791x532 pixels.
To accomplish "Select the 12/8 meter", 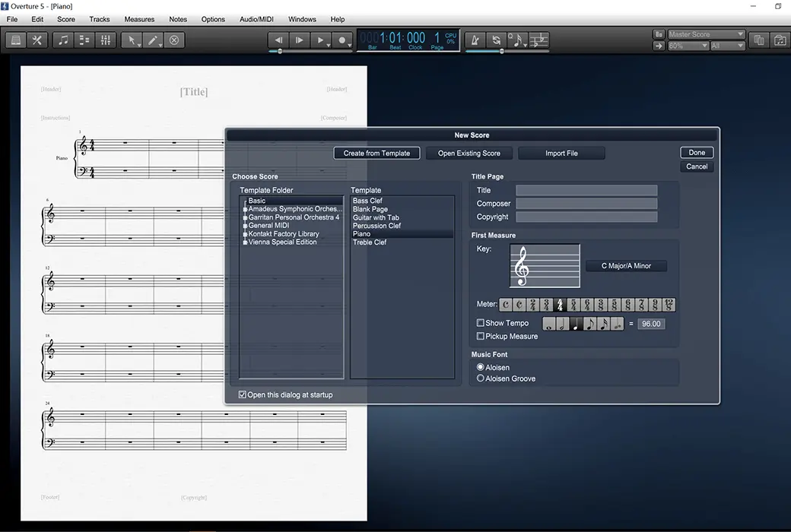I will coord(669,305).
